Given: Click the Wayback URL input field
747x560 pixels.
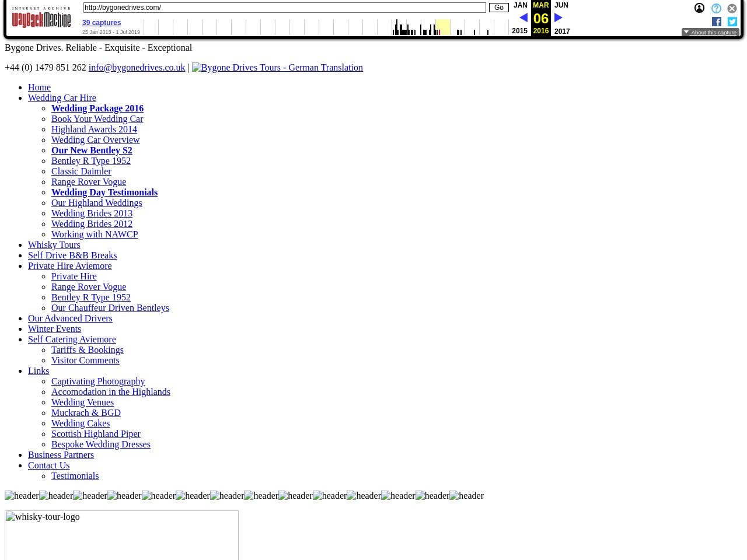Looking at the screenshot, I should pos(284,8).
